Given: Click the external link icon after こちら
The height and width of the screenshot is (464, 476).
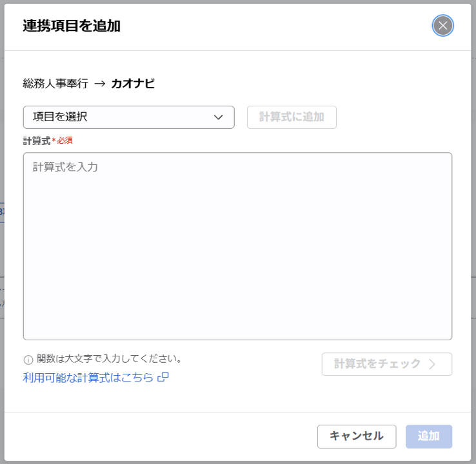Looking at the screenshot, I should tap(163, 377).
